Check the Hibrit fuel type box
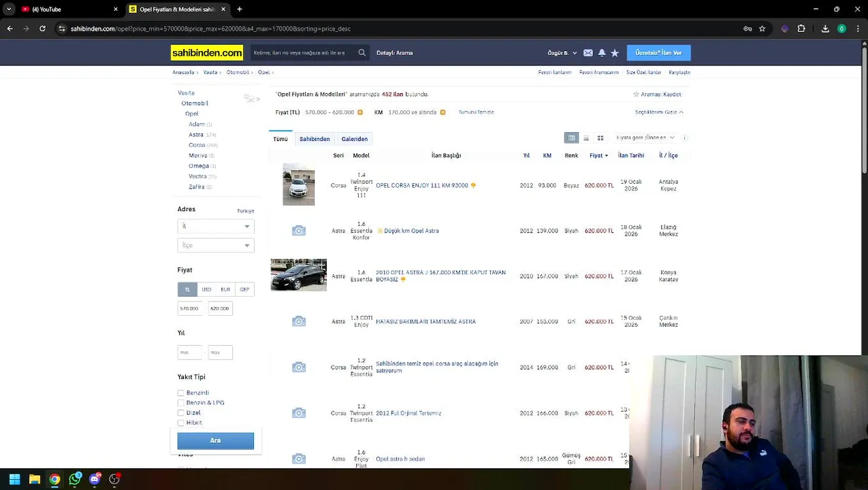Image resolution: width=868 pixels, height=490 pixels. pos(181,423)
